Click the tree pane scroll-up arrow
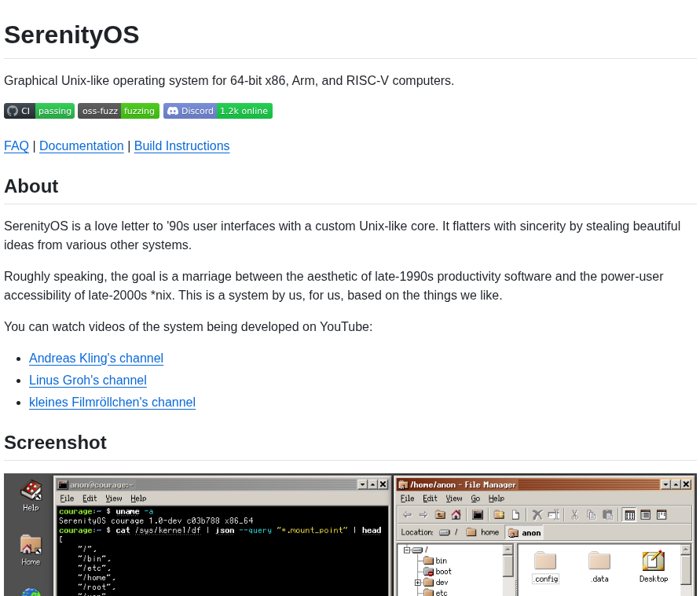 [x=508, y=550]
